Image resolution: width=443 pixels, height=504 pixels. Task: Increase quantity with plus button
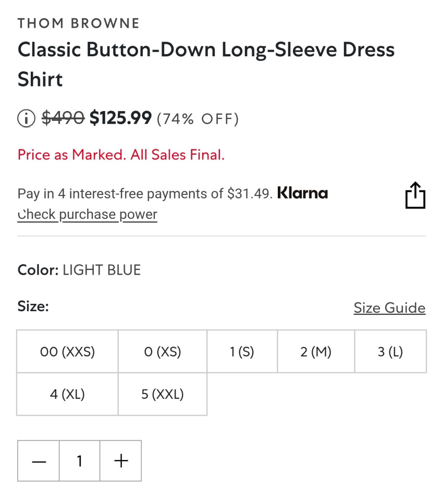[120, 461]
